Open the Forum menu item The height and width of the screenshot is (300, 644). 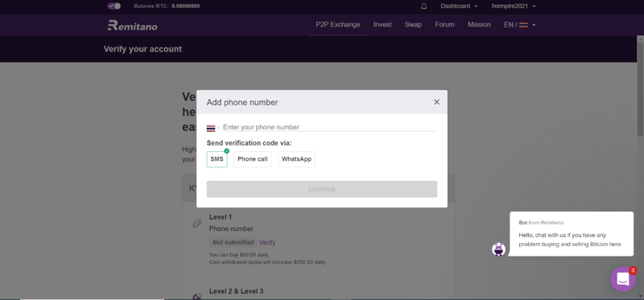tap(445, 25)
